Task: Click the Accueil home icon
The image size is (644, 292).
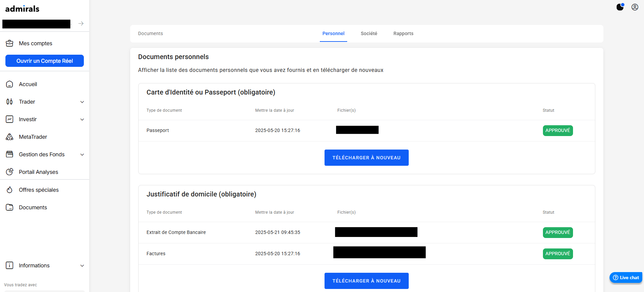Action: 9,84
